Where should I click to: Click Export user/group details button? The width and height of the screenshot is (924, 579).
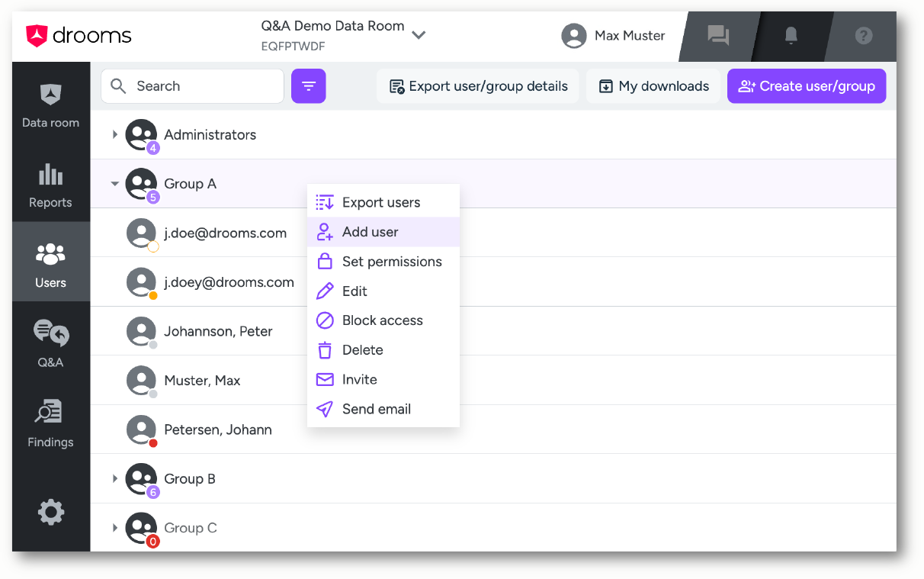tap(478, 86)
